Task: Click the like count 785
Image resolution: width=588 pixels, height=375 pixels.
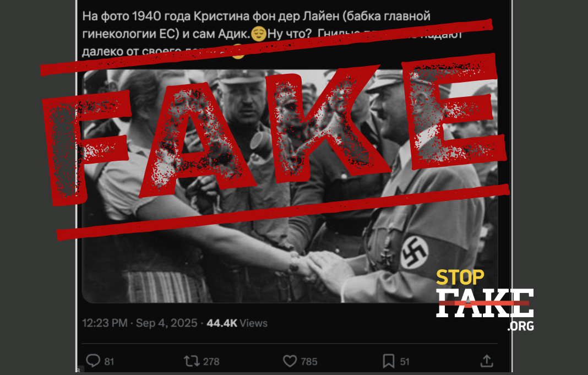Action: pos(309,361)
